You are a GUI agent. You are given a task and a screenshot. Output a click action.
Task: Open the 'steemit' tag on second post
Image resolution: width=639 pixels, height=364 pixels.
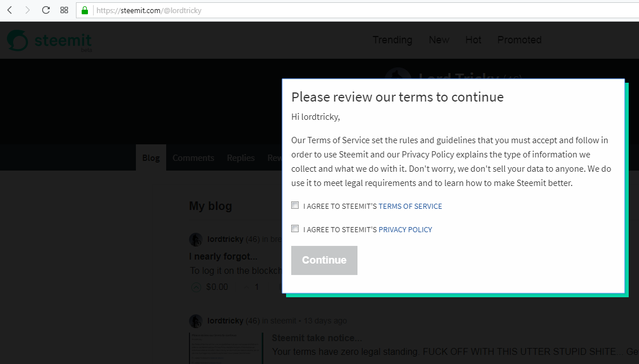pyautogui.click(x=283, y=321)
